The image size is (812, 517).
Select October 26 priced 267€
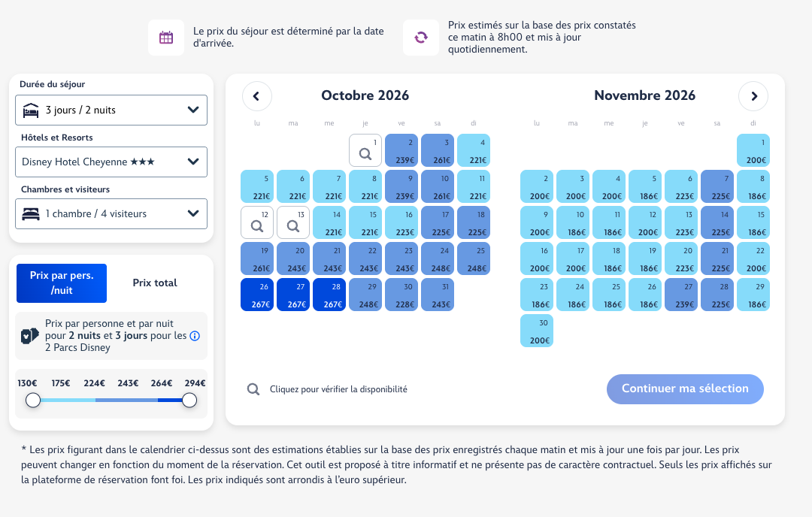tap(257, 295)
